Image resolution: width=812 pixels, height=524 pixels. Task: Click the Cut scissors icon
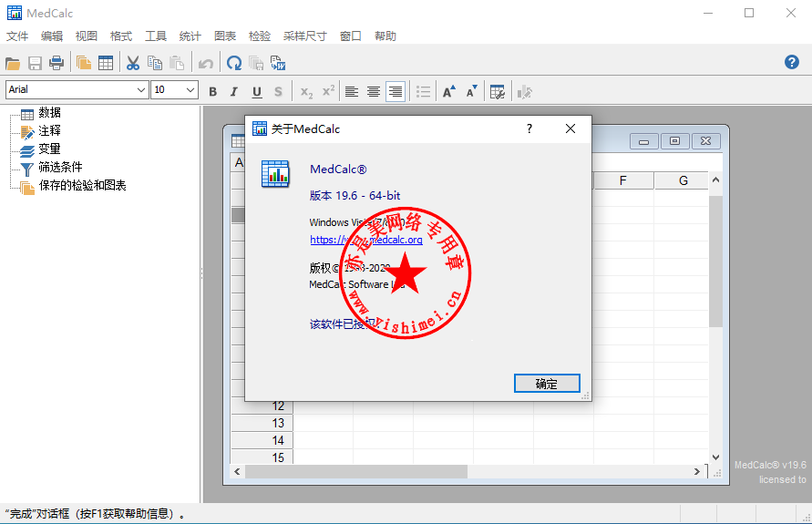(133, 63)
